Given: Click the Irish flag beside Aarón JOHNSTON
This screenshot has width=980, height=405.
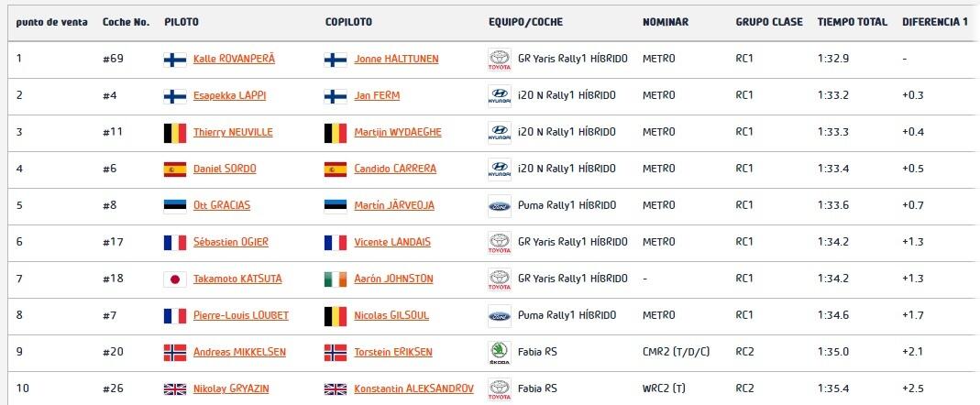Looking at the screenshot, I should point(336,279).
